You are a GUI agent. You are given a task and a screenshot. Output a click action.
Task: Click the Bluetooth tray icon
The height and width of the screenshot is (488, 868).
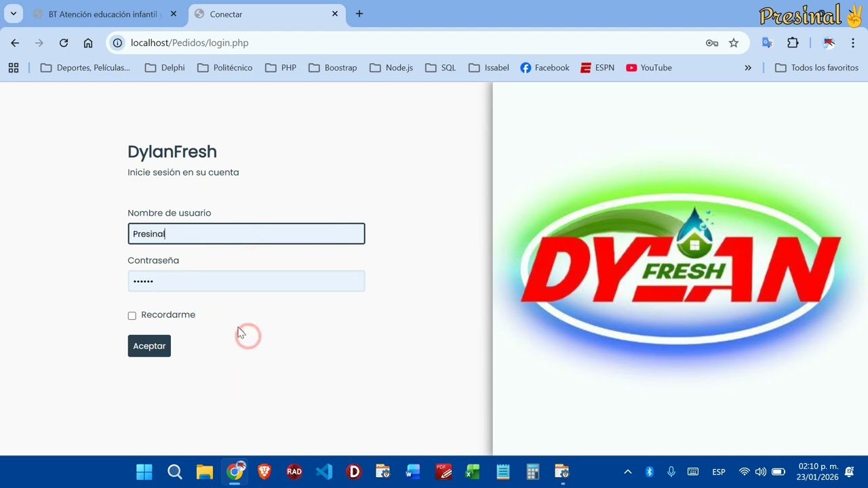[x=649, y=472]
